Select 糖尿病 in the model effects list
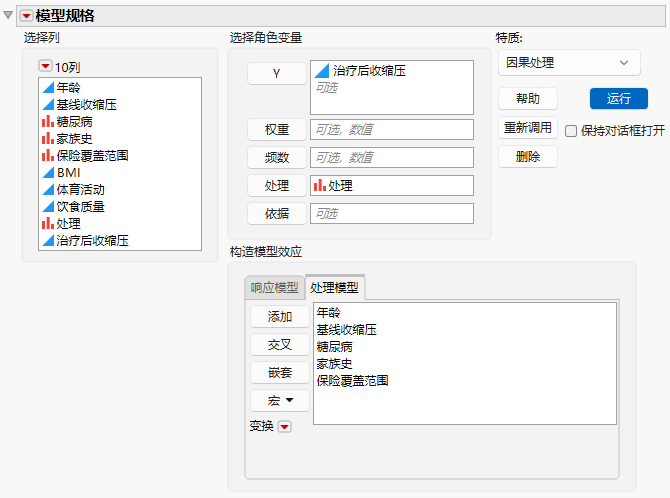The width and height of the screenshot is (670, 498). [335, 347]
